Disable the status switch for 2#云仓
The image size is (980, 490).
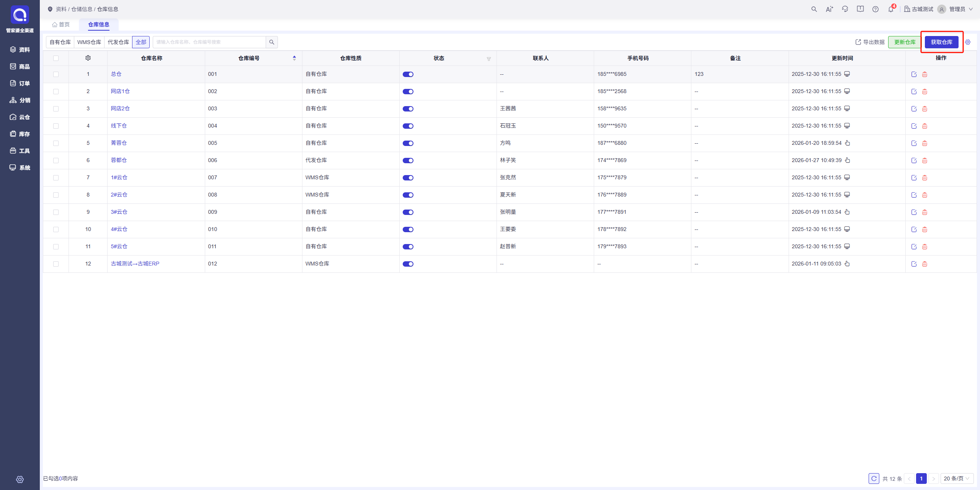(x=408, y=195)
